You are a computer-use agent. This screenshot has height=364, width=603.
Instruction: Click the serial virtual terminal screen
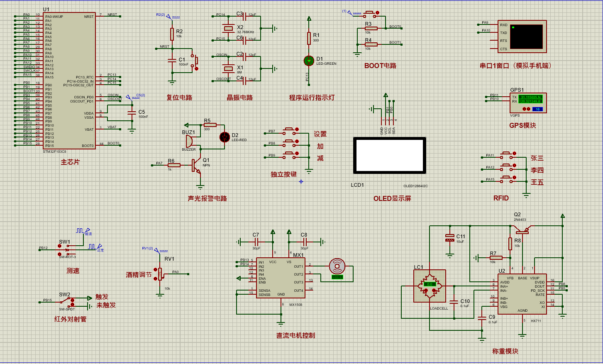(x=526, y=37)
